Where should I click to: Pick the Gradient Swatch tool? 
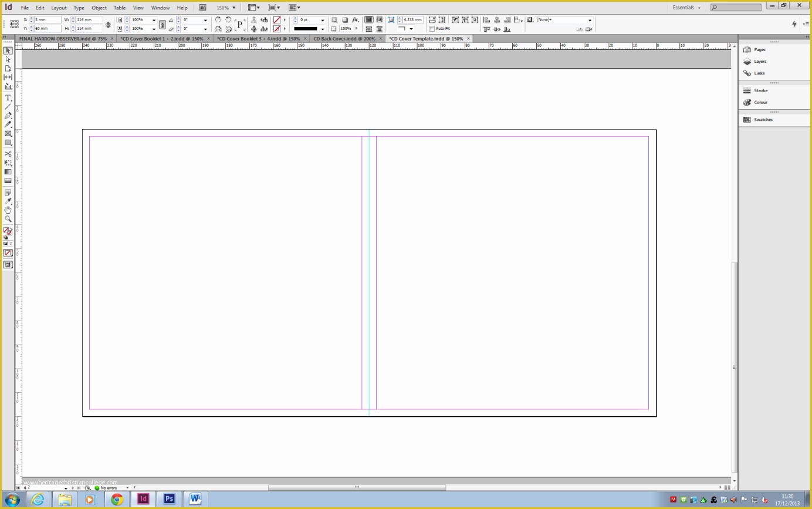8,171
